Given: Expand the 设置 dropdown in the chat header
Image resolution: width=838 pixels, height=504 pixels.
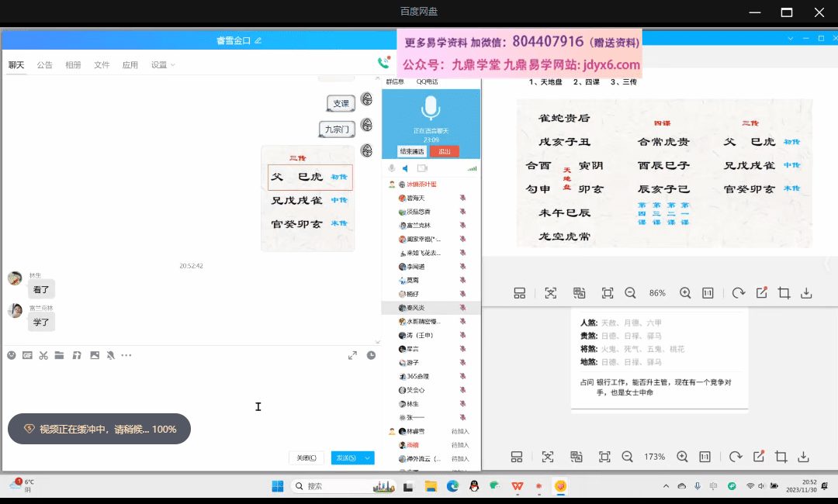Looking at the screenshot, I should (163, 65).
